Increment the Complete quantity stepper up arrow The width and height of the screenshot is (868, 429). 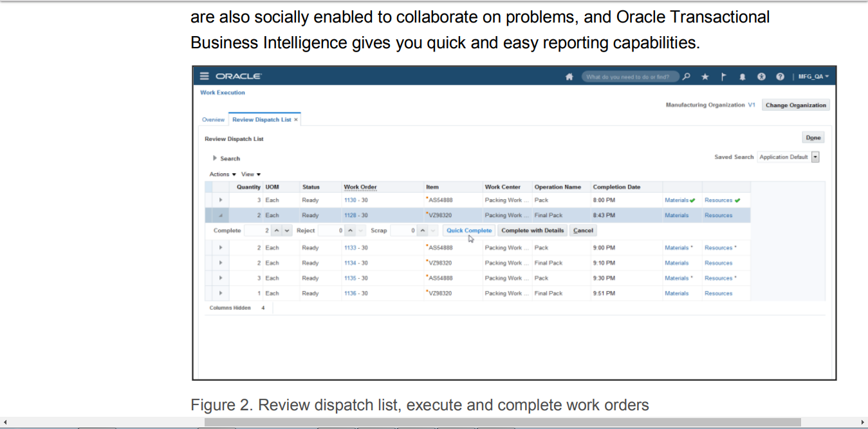(x=277, y=230)
